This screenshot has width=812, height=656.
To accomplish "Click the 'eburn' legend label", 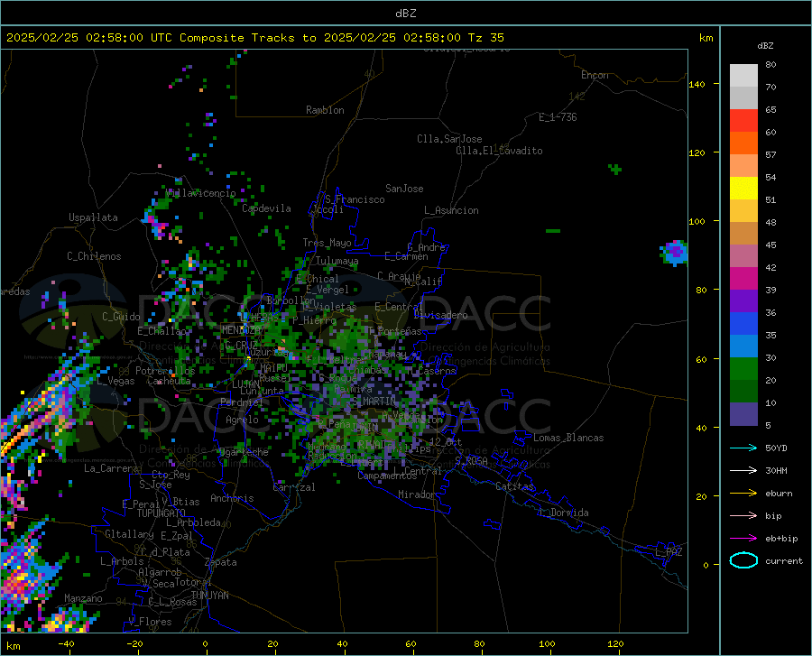I will [x=779, y=494].
